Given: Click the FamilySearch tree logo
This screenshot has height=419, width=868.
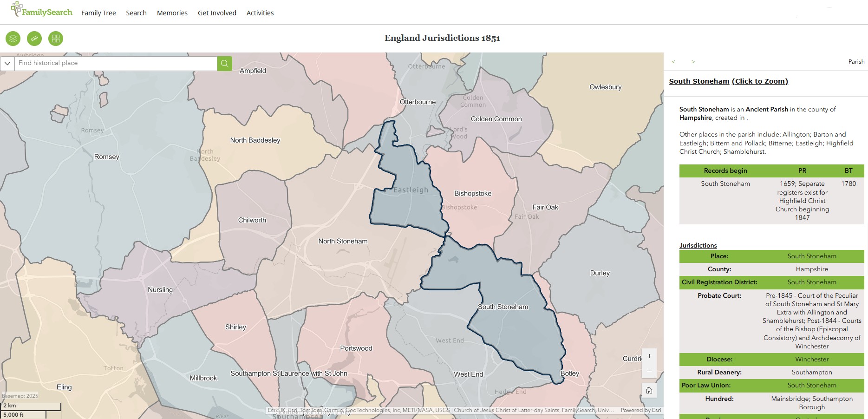Looking at the screenshot, I should (41, 11).
